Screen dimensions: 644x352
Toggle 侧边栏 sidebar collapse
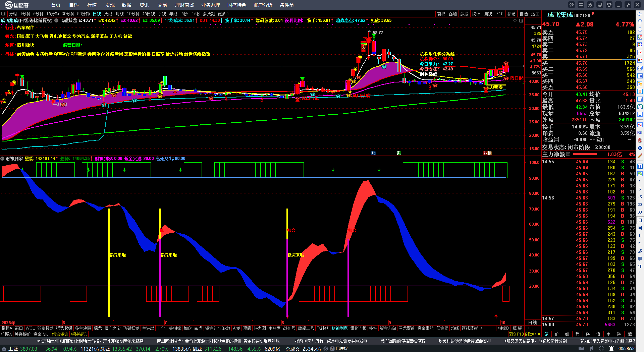[x=532, y=334]
